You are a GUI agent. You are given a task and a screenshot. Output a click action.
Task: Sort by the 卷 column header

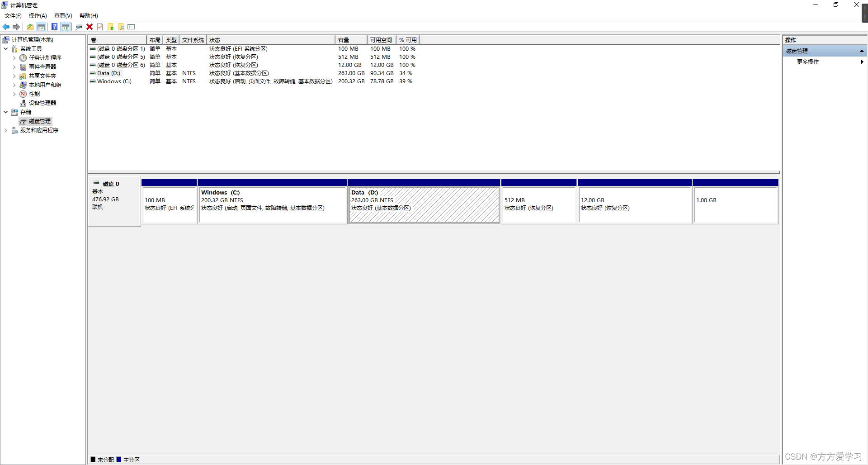[118, 40]
